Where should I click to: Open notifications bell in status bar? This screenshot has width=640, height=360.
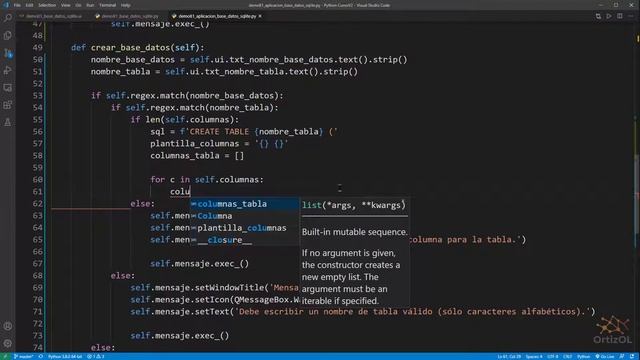point(632,357)
